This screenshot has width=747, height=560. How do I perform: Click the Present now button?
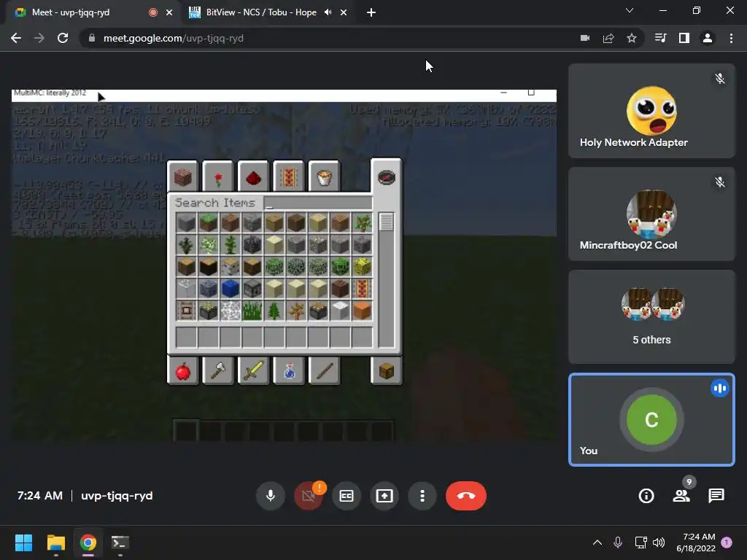point(384,496)
